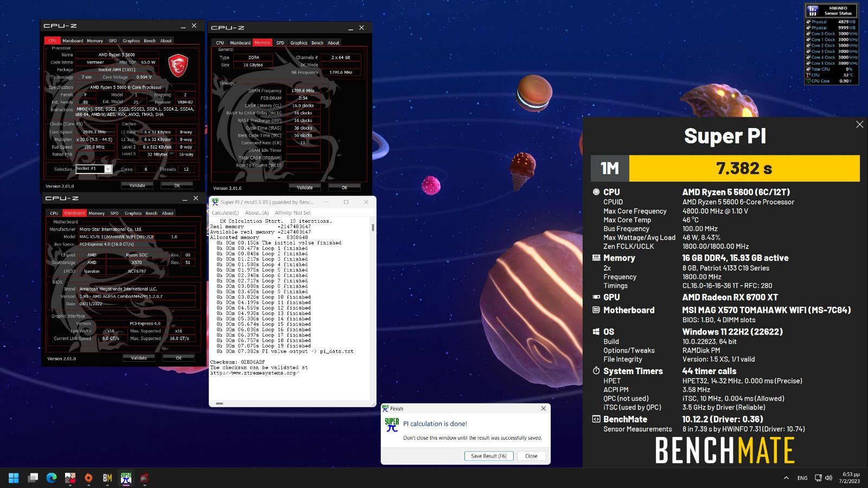This screenshot has height=488, width=868.
Task: Click 'Loop 19 finished' line in Super PI
Action: (x=264, y=345)
